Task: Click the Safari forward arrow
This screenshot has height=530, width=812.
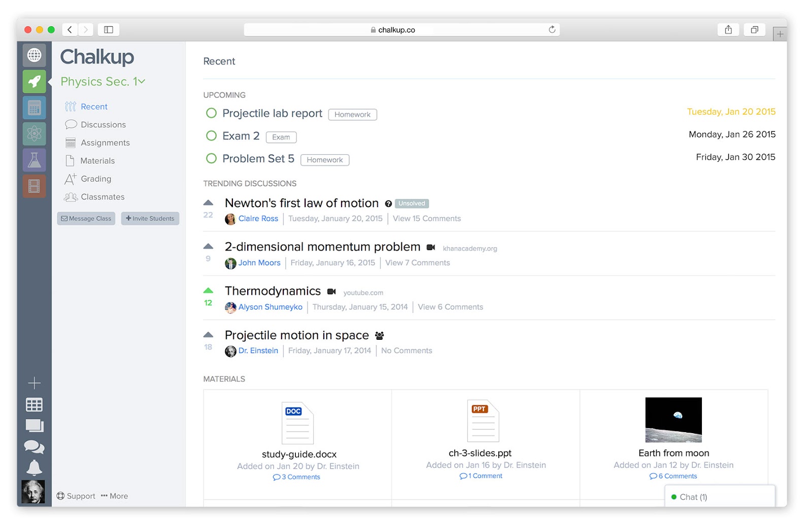Action: click(x=86, y=29)
